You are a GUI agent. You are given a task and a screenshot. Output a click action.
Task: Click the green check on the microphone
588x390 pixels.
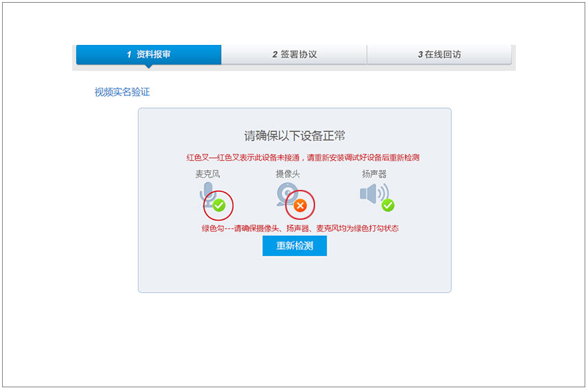point(219,205)
